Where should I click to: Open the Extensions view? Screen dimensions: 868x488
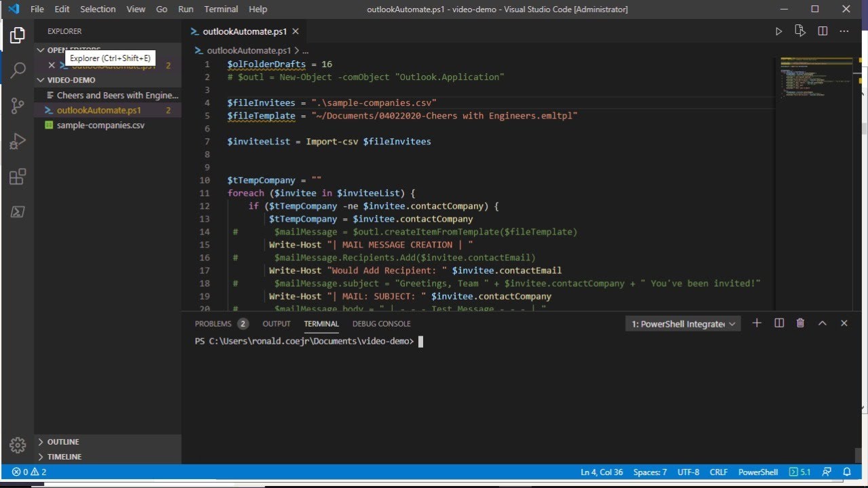[18, 177]
